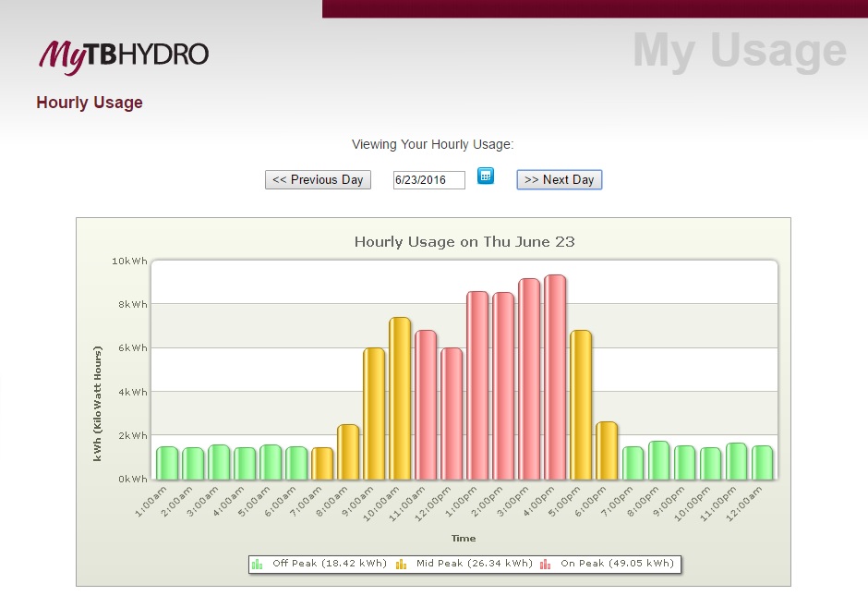Click the 'Time' x-axis title
The width and height of the screenshot is (868, 608).
pyautogui.click(x=464, y=538)
